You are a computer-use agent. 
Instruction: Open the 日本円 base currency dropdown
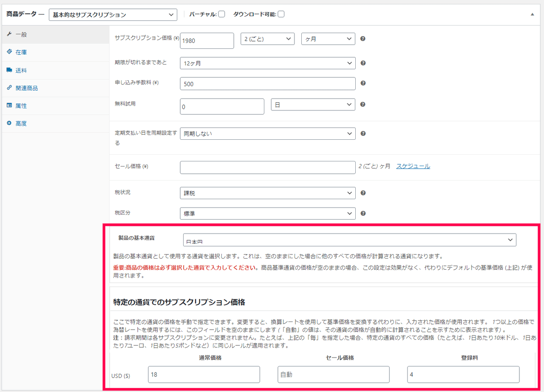pos(350,240)
